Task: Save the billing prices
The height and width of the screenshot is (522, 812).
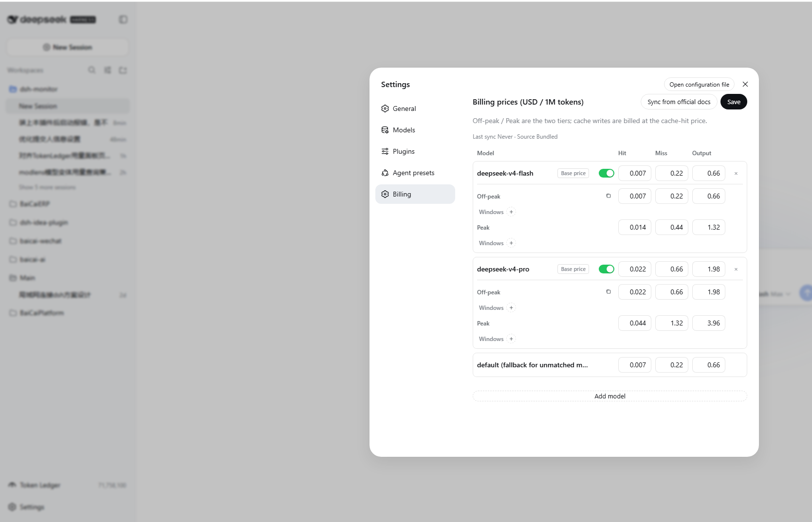Action: [734, 102]
